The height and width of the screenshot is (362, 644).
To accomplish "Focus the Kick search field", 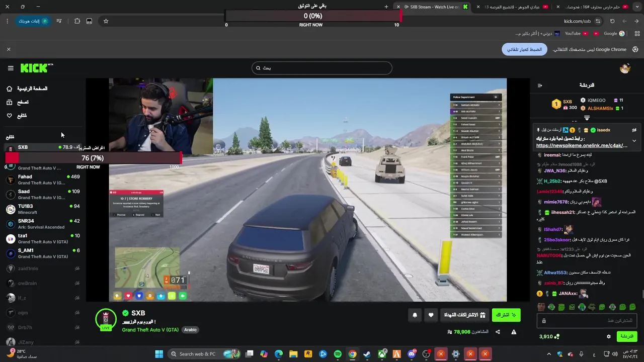I will (x=321, y=68).
